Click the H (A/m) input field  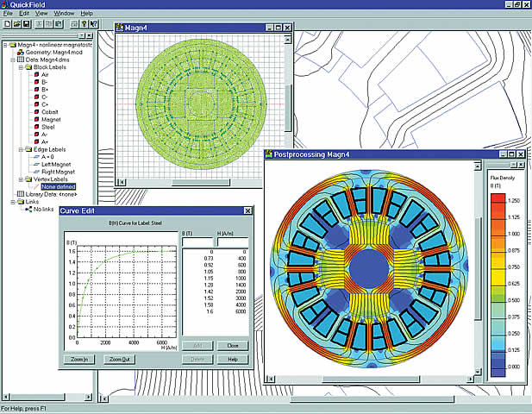[233, 242]
